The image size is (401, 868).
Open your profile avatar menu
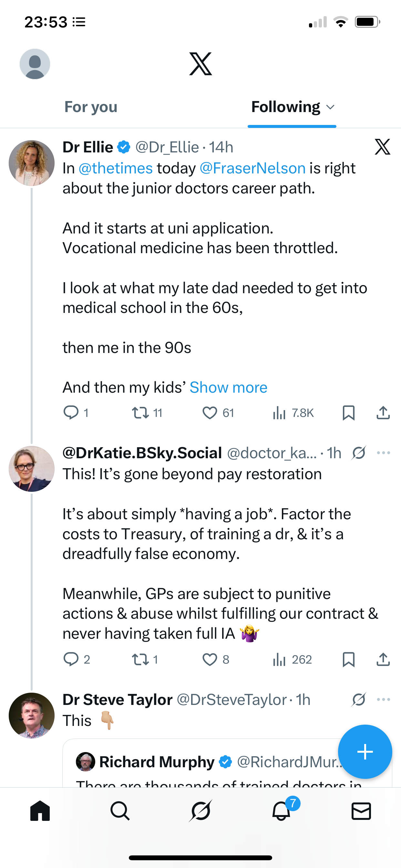[35, 64]
